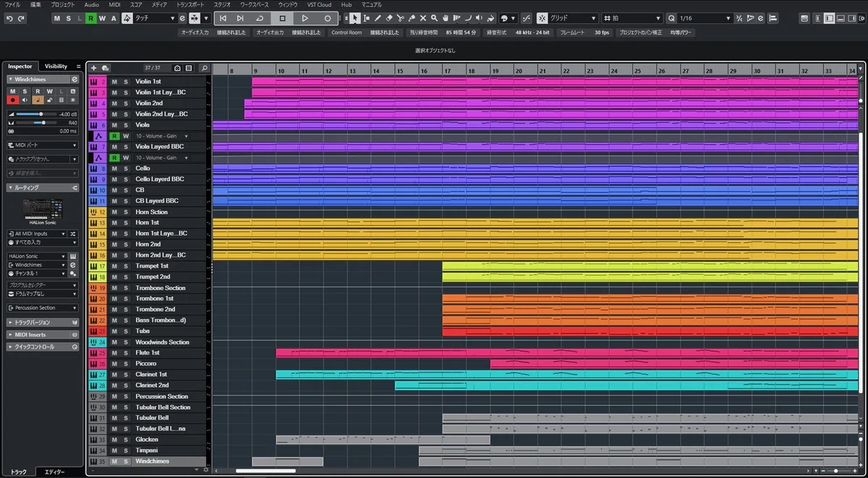868x478 pixels.
Task: Select the Glue tool
Action: [412, 18]
